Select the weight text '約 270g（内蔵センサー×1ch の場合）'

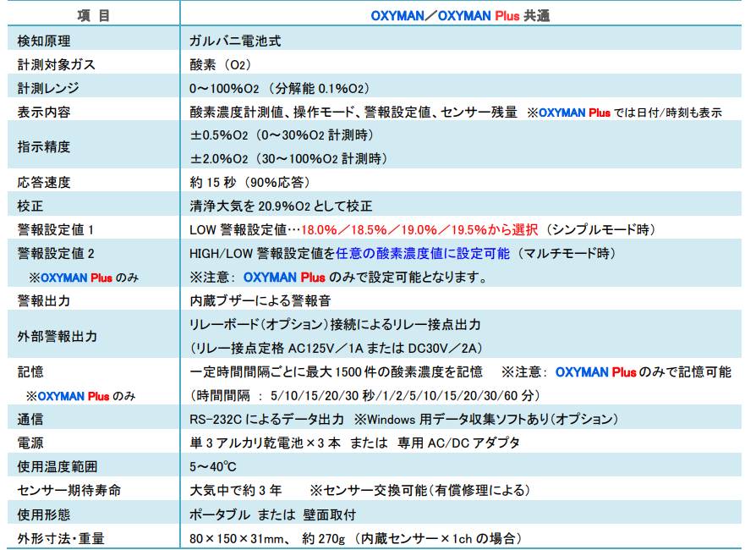412,538
